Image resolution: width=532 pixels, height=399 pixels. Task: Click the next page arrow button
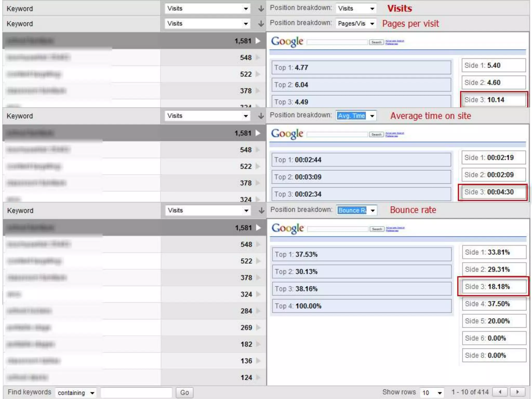click(517, 392)
